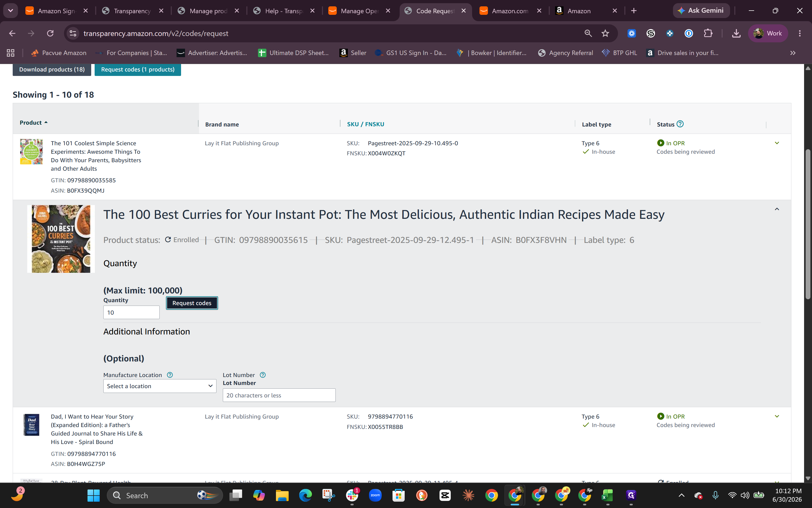Click Download products (18) button
Image resolution: width=812 pixels, height=508 pixels.
52,69
